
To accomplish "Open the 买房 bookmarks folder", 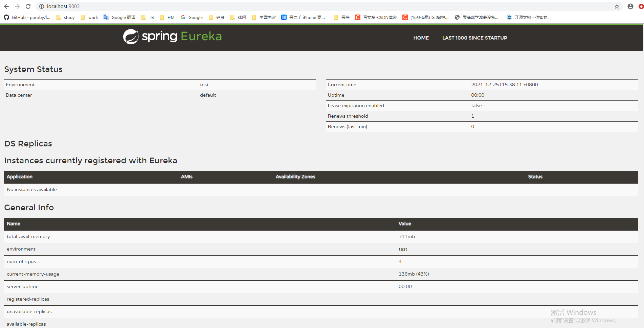I will (x=341, y=17).
